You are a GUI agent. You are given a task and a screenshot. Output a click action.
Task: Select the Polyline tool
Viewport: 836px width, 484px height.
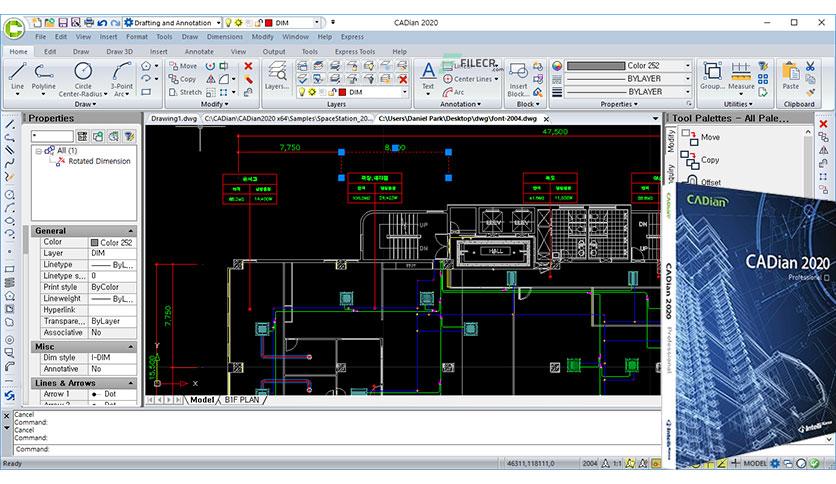click(43, 76)
